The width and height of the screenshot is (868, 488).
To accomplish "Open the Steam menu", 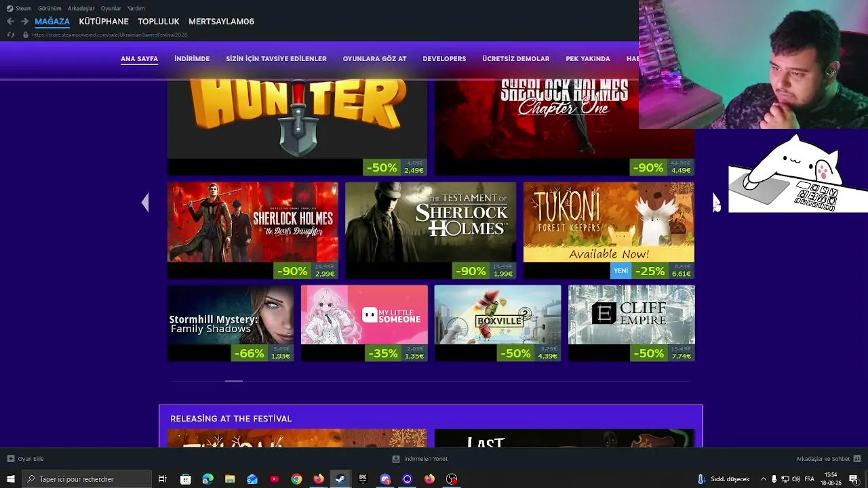I will click(x=24, y=8).
